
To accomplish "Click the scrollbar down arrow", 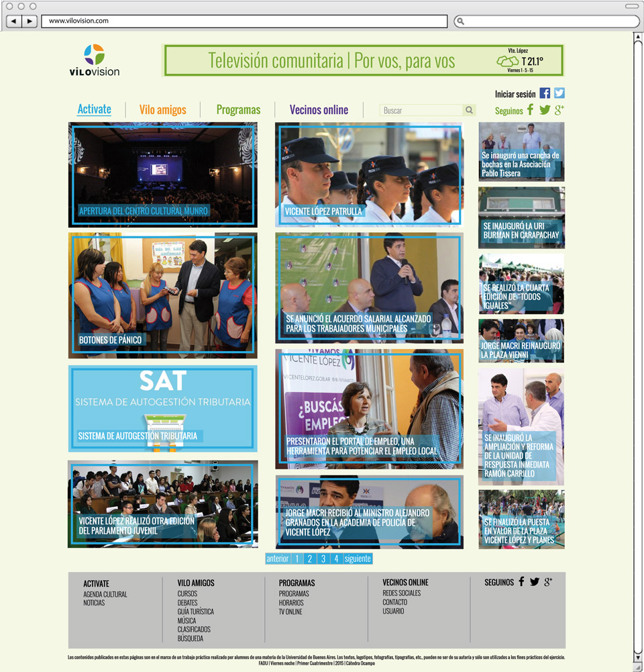I will [x=638, y=667].
